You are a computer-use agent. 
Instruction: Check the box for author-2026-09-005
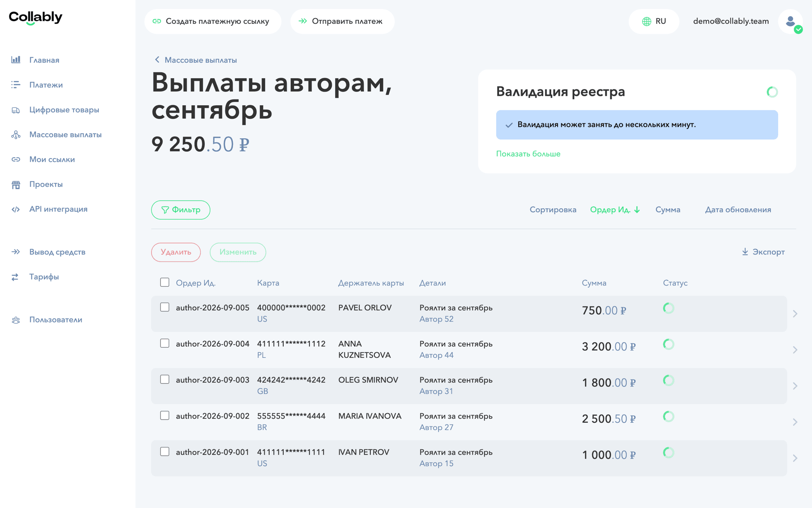click(x=165, y=307)
